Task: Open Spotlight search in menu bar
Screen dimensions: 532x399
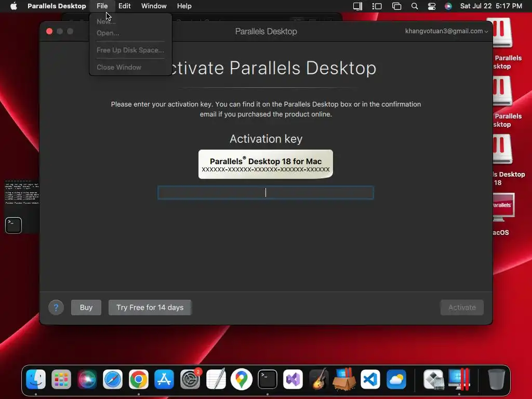Action: click(415, 6)
